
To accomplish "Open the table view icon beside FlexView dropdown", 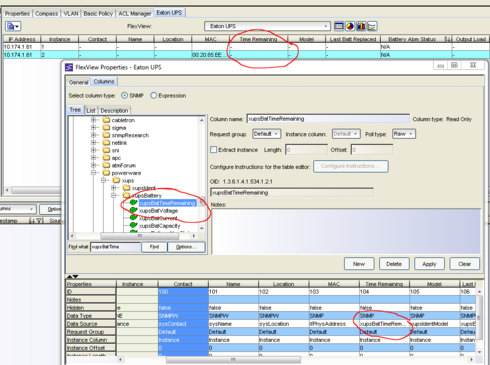I will pos(339,26).
